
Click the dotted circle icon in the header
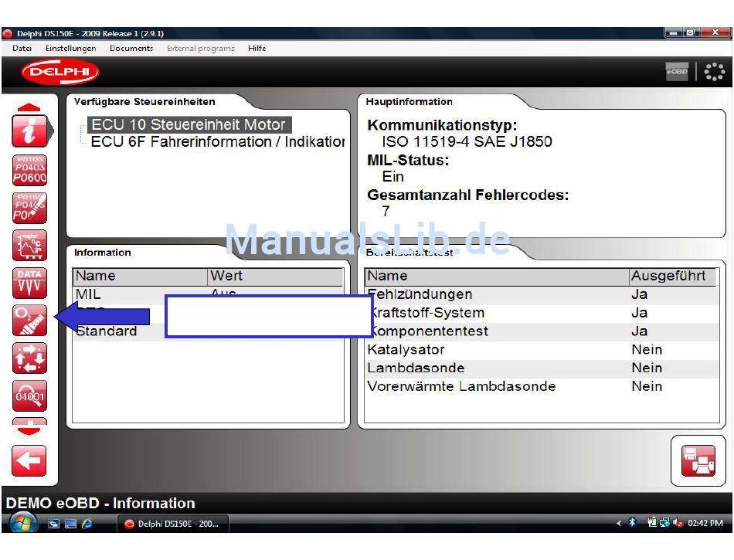pos(715,72)
